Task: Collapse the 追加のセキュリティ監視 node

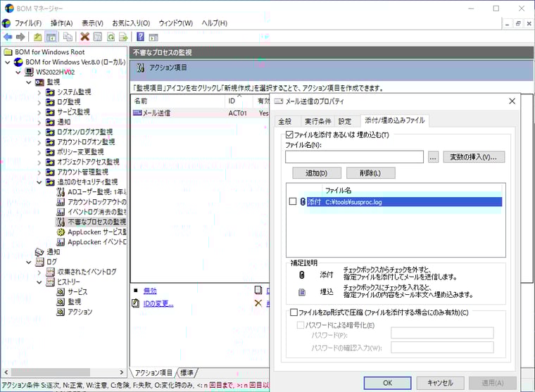Action: point(39,182)
